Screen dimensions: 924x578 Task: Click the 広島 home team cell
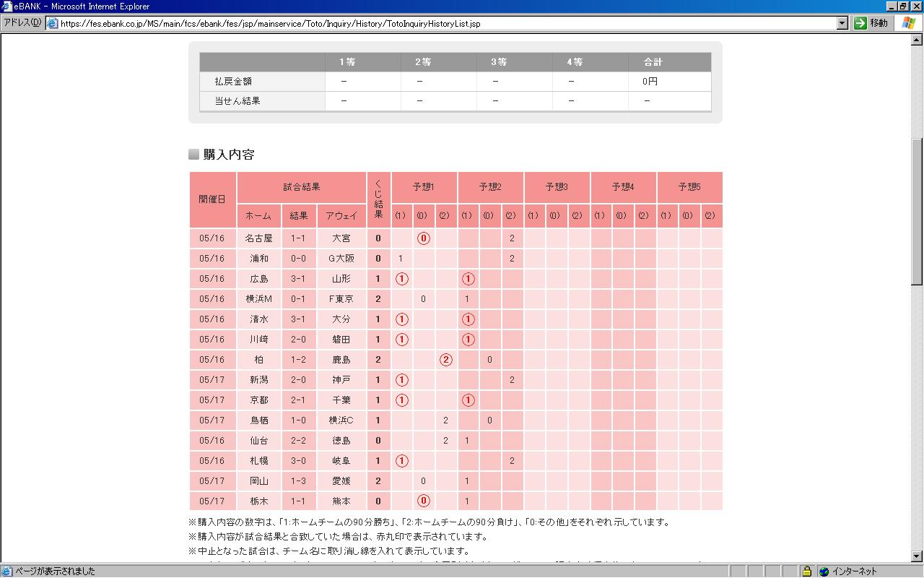(x=258, y=279)
